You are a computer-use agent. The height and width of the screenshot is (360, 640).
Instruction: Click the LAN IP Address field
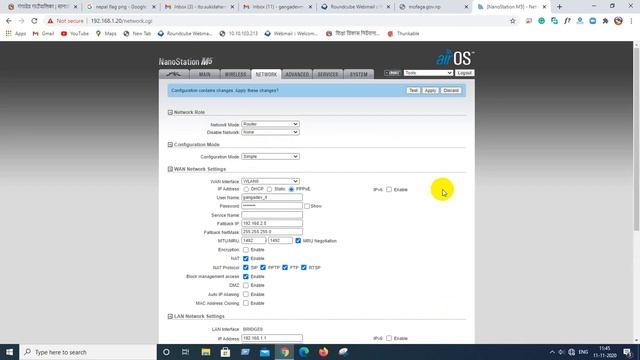click(272, 338)
